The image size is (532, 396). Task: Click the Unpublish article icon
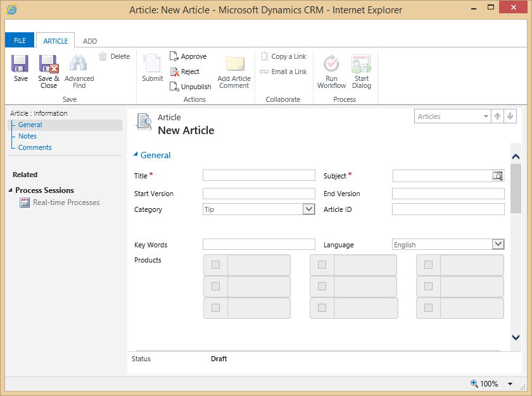(x=174, y=87)
